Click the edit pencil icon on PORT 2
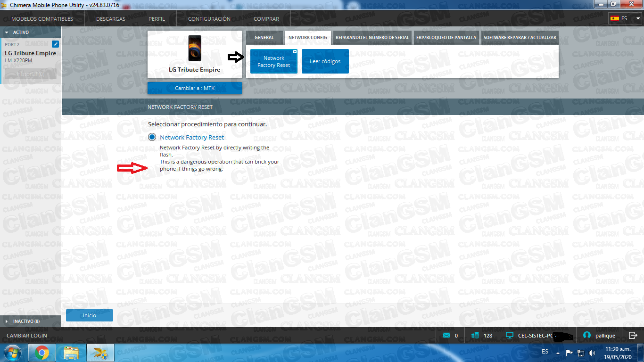Image resolution: width=644 pixels, height=362 pixels. tap(55, 44)
